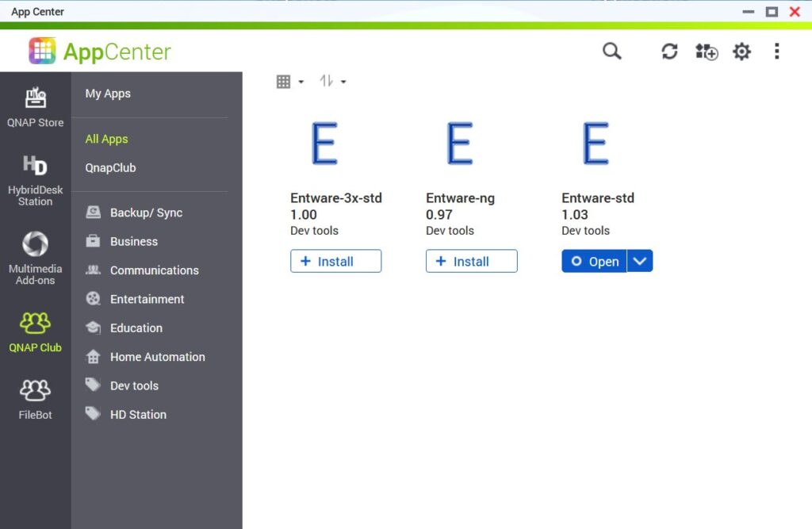This screenshot has width=812, height=529.
Task: Click the Entertainment film reel icon
Action: [94, 298]
